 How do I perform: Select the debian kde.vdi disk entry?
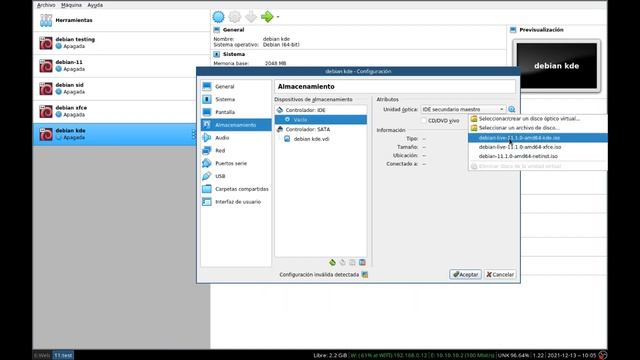(x=321, y=139)
